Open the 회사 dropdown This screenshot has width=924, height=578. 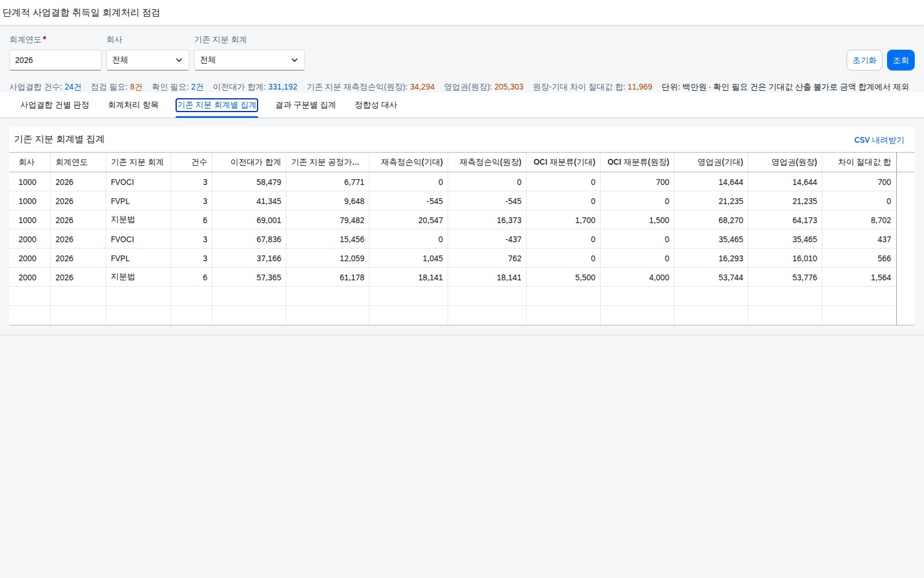[x=147, y=60]
